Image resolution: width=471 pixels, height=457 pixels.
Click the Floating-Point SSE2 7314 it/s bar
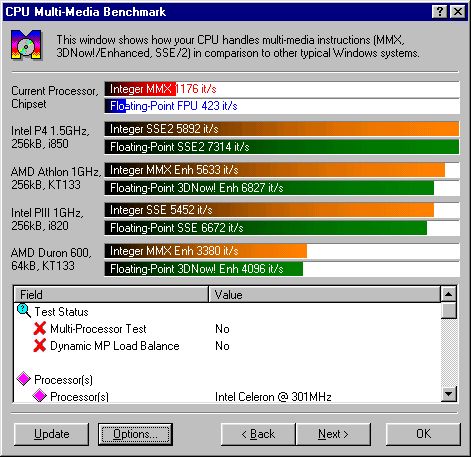click(282, 147)
